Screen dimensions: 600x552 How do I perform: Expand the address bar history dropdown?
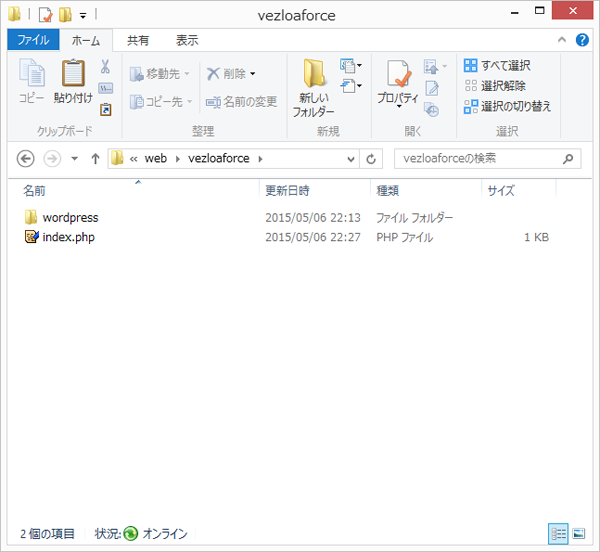[x=351, y=159]
